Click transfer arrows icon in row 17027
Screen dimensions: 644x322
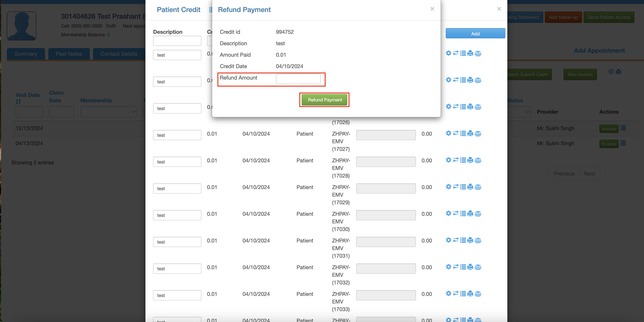456,133
